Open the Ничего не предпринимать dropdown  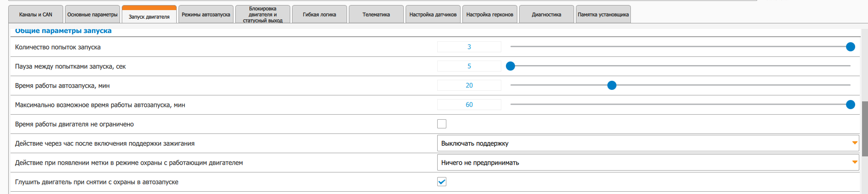(648, 162)
